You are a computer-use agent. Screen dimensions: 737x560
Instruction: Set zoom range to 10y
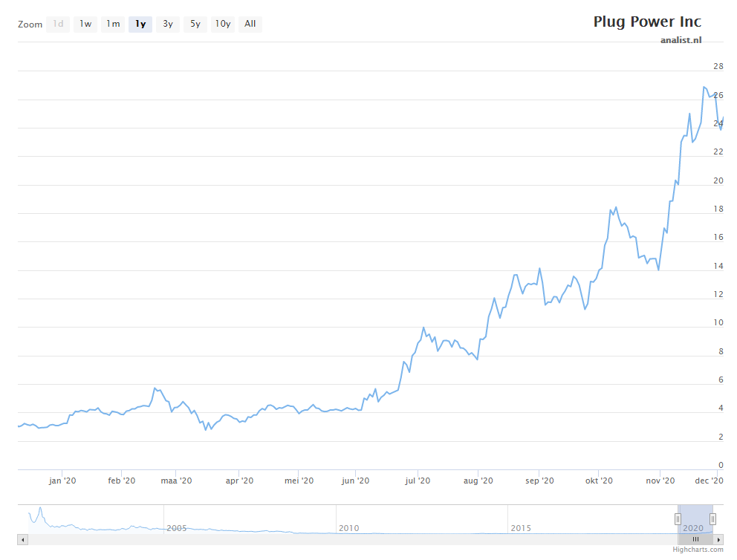tap(223, 24)
